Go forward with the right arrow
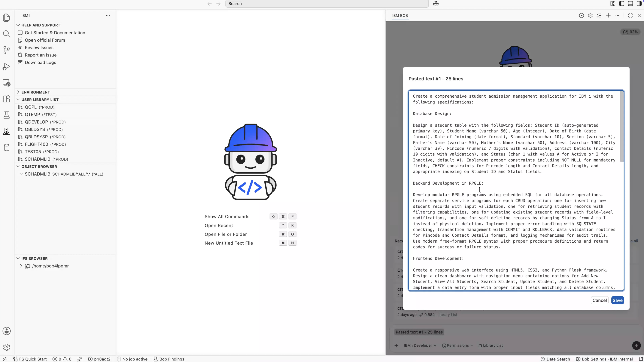The height and width of the screenshot is (362, 644). click(x=218, y=4)
